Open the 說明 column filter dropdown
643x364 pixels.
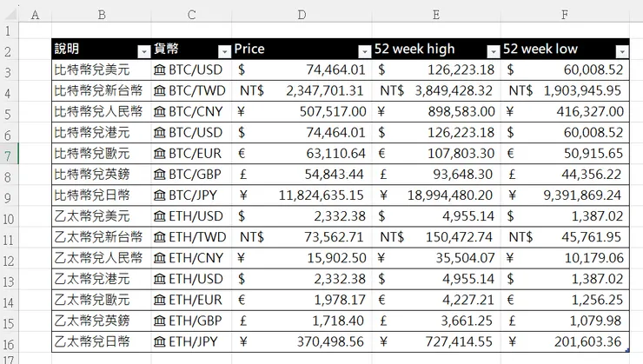coord(143,51)
